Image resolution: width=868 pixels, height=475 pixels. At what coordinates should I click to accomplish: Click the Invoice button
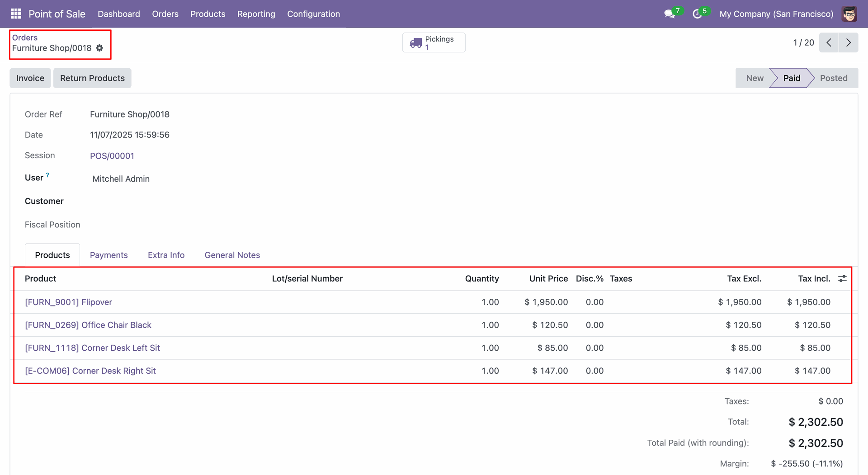coord(30,78)
